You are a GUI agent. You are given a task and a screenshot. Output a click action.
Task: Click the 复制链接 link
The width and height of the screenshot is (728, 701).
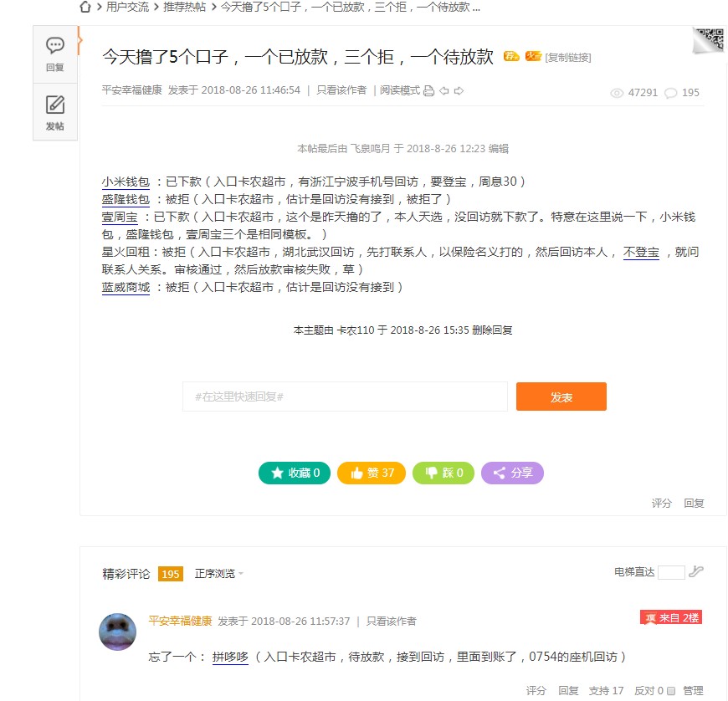pos(568,57)
